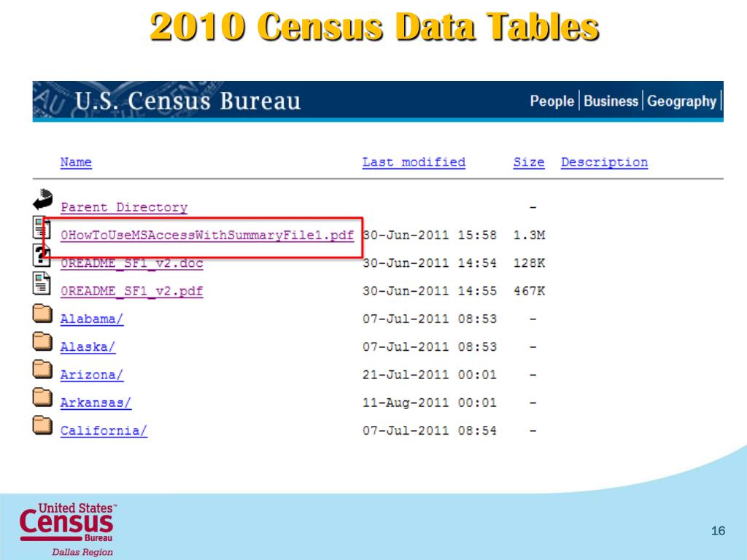The image size is (747, 560).
Task: Open the Business menu
Action: tap(611, 101)
